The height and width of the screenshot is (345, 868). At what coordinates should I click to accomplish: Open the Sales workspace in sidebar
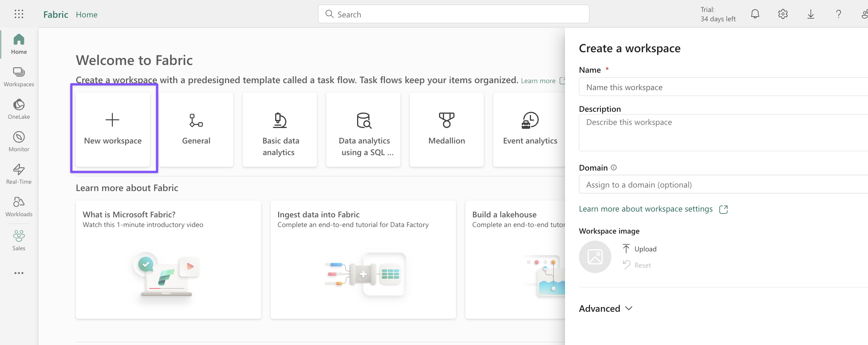[x=19, y=240]
